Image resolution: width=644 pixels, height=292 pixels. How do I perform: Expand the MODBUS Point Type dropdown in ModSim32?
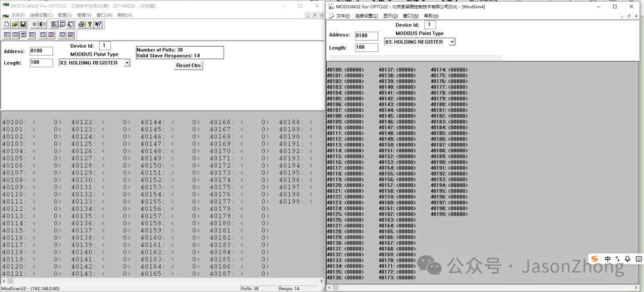pyautogui.click(x=452, y=42)
